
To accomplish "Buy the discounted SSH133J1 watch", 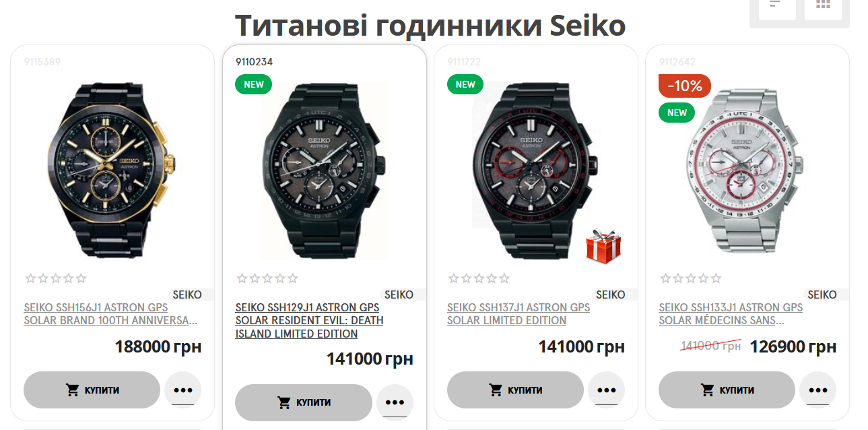I will 727,390.
